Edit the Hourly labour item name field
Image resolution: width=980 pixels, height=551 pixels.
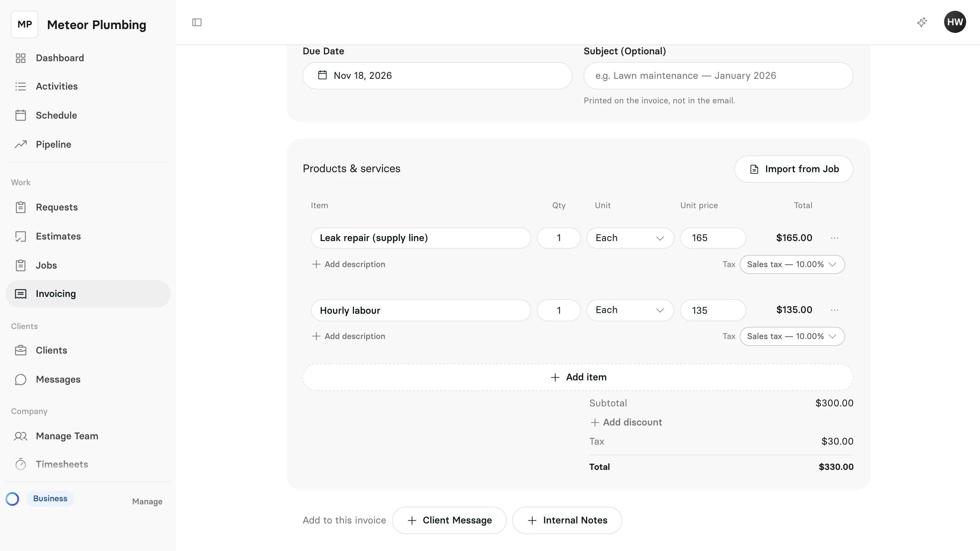point(421,310)
